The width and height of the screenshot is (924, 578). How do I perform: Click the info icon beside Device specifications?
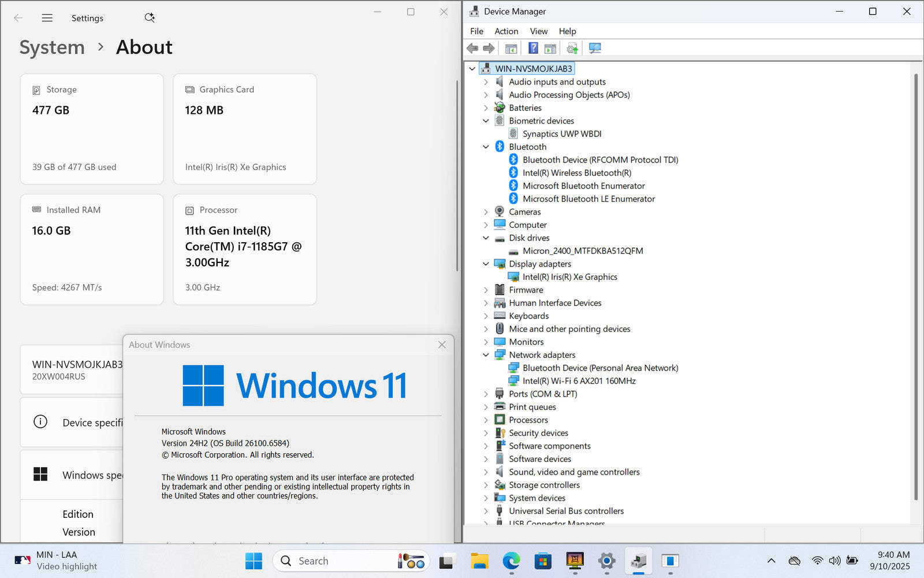[40, 421]
